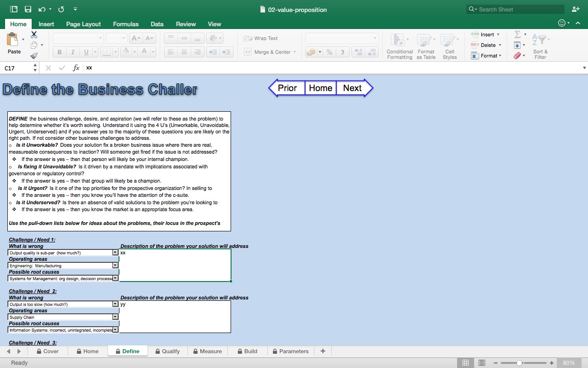The image size is (588, 368).
Task: Click the Cell Styles icon
Action: click(449, 46)
